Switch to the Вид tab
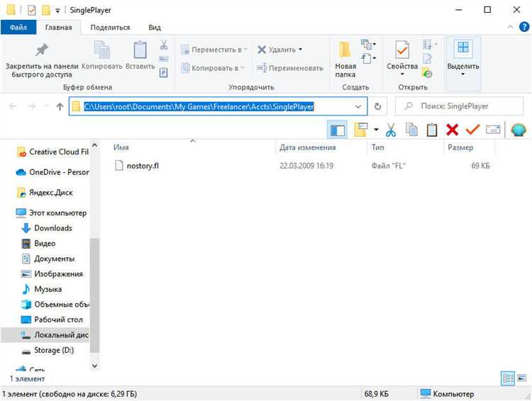Image resolution: width=532 pixels, height=401 pixels. point(155,28)
